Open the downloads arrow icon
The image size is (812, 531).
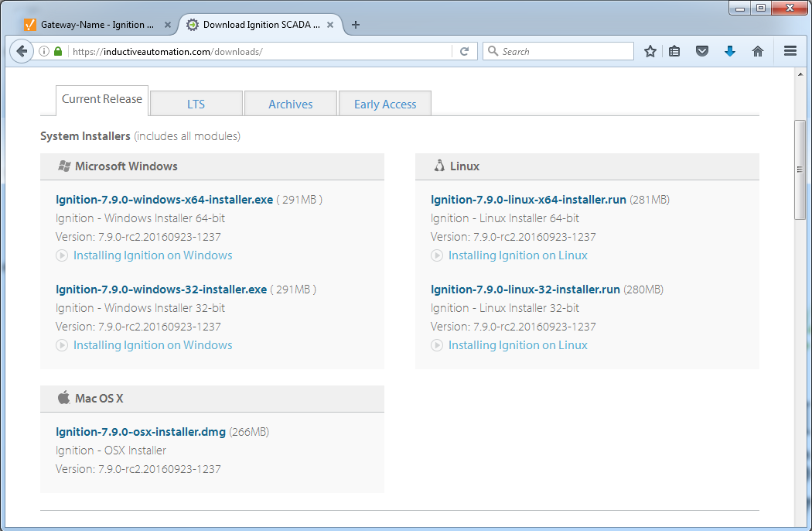click(729, 51)
